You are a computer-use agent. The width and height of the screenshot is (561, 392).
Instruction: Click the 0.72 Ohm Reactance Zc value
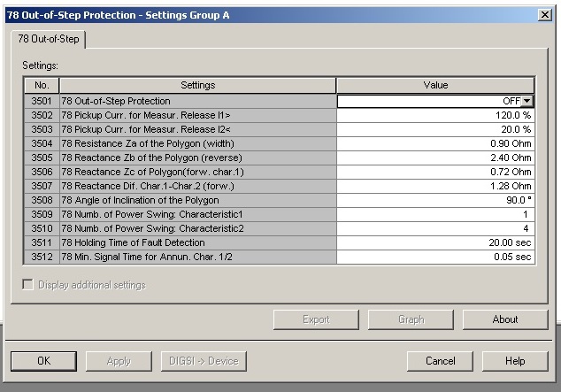coord(435,172)
